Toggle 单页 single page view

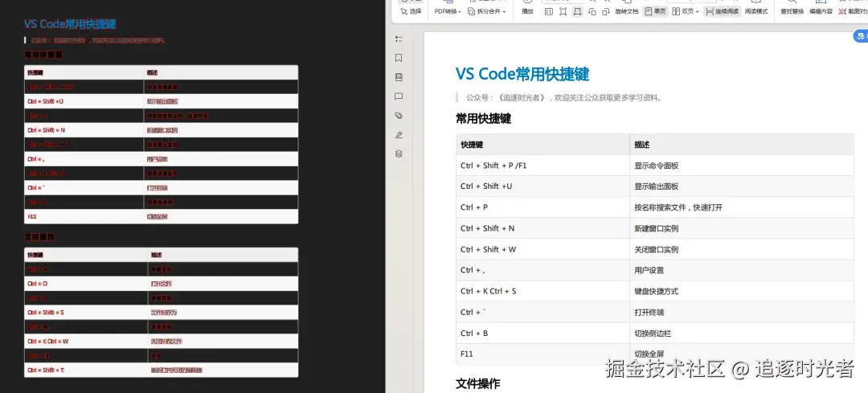click(655, 11)
